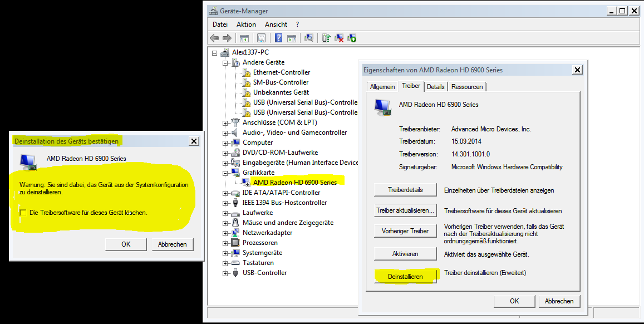Uninstall device toolbar icon with red X
Image resolution: width=644 pixels, height=324 pixels.
(339, 38)
